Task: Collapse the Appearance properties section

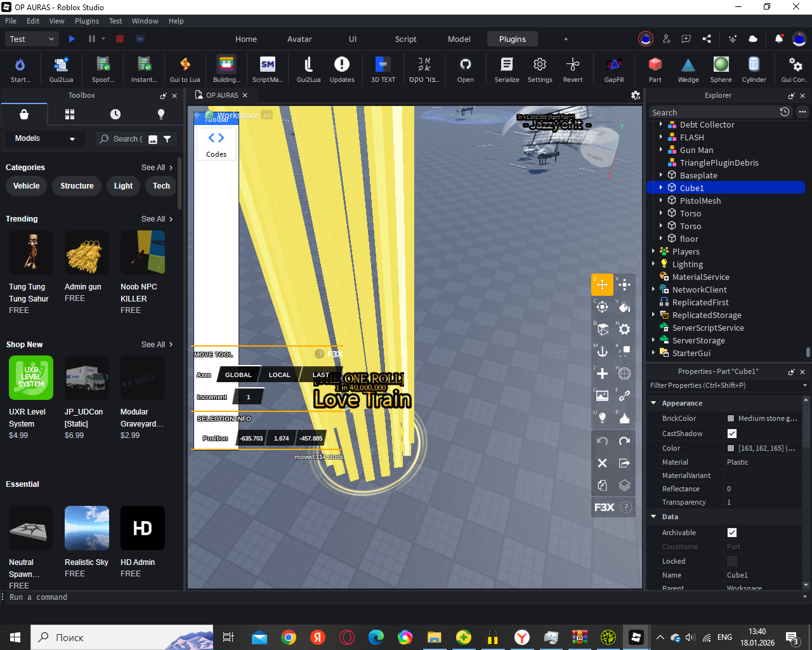Action: pyautogui.click(x=653, y=403)
